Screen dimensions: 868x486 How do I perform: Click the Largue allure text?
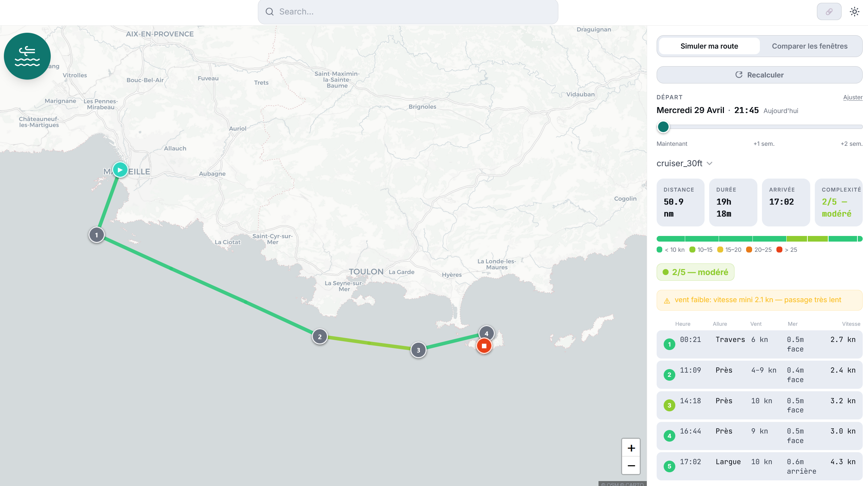728,462
